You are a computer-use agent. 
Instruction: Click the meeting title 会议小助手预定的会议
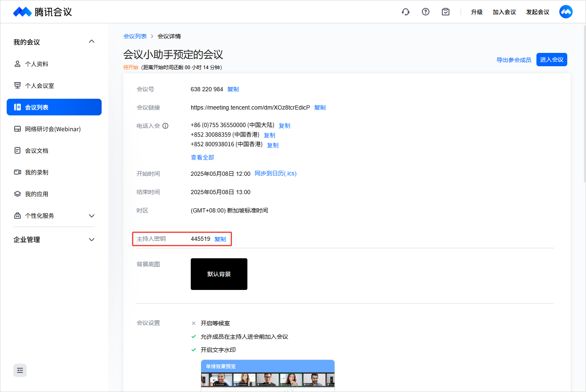click(173, 55)
